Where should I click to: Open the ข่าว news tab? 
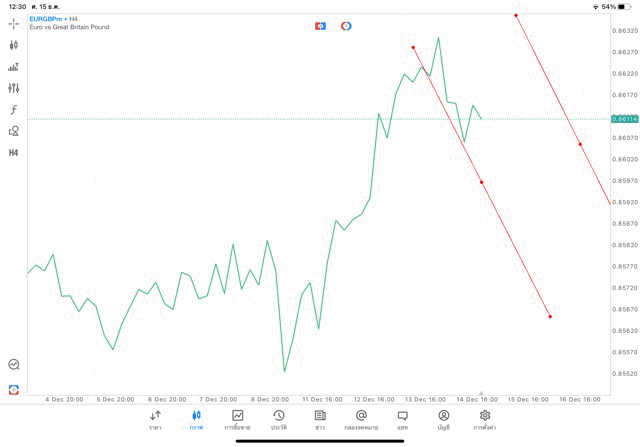[x=320, y=420]
